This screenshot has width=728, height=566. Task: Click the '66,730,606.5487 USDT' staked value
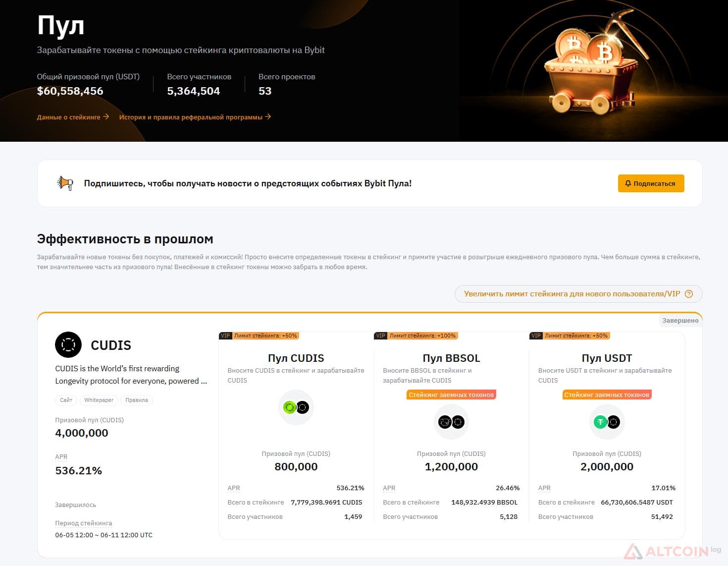(637, 502)
